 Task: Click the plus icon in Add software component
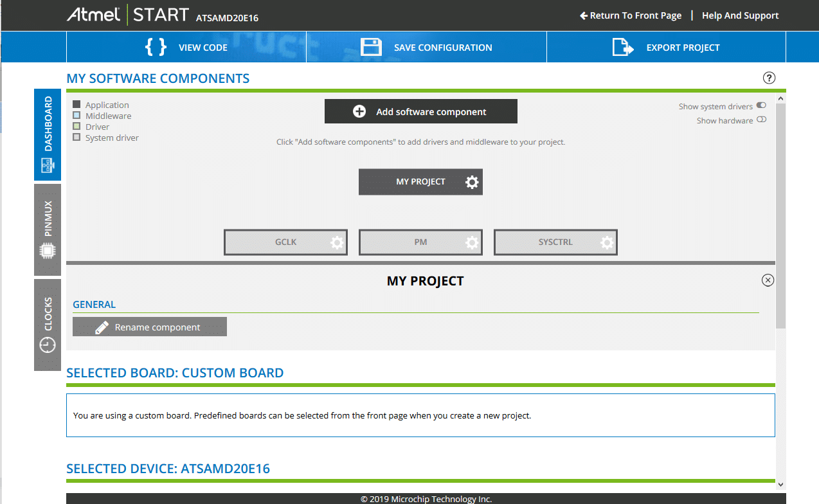pos(359,111)
